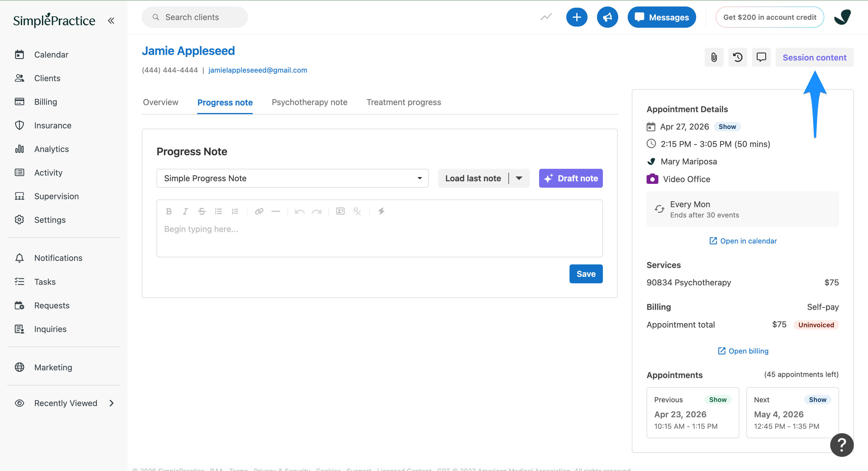Insert a numbered list
This screenshot has width=868, height=471.
click(235, 211)
